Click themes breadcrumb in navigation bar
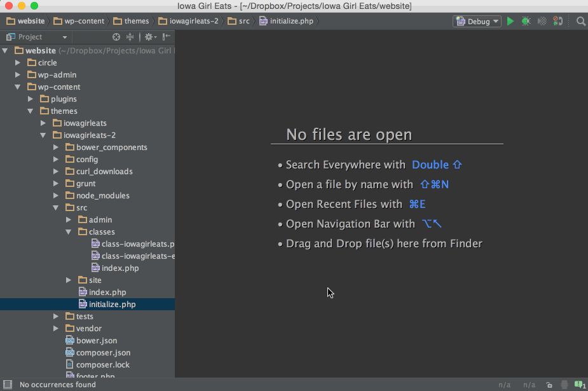The width and height of the screenshot is (588, 391). pos(131,21)
